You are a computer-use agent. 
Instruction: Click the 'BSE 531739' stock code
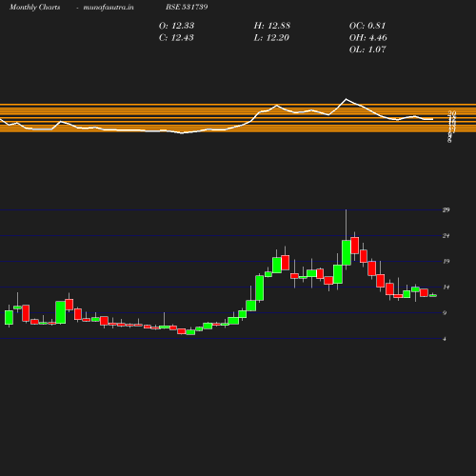pyautogui.click(x=187, y=7)
